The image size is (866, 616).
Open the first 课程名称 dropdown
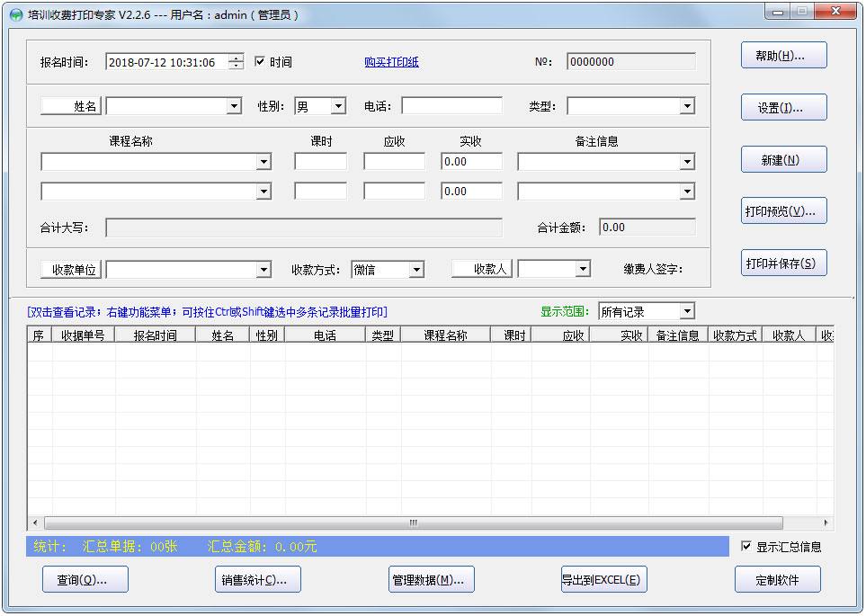pos(264,162)
